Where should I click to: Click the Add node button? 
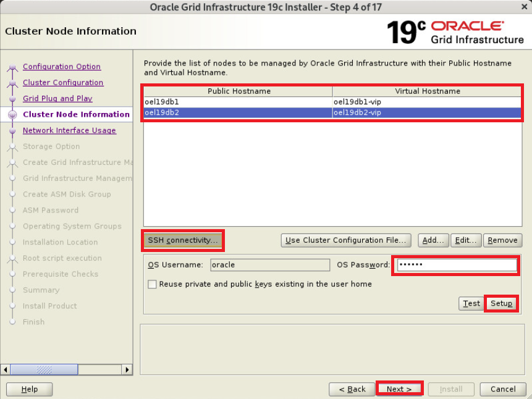[x=433, y=240]
